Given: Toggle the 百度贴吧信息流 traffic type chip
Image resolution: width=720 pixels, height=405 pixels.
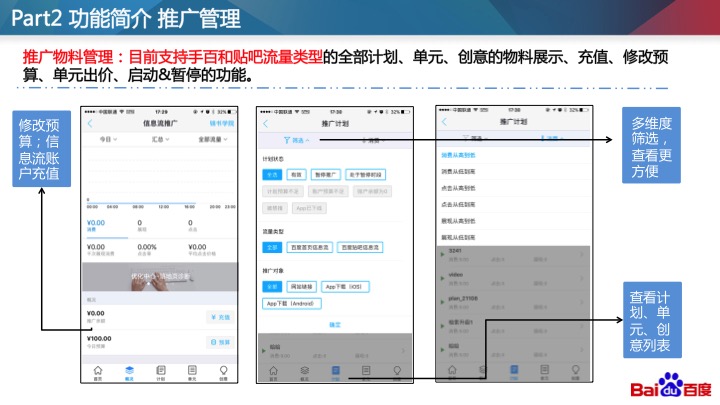Looking at the screenshot, I should click(360, 248).
